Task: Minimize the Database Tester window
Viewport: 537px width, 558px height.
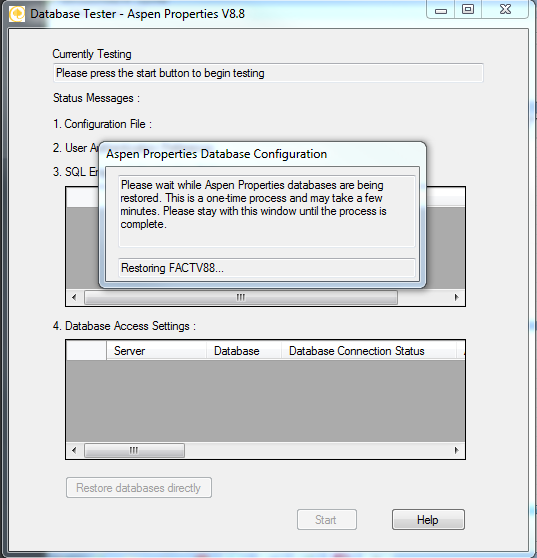Action: coord(441,10)
